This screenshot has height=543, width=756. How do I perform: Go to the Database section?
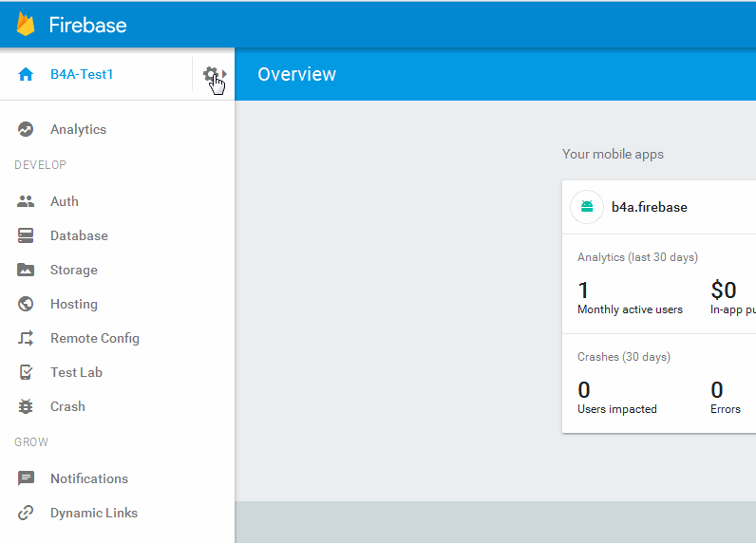79,235
